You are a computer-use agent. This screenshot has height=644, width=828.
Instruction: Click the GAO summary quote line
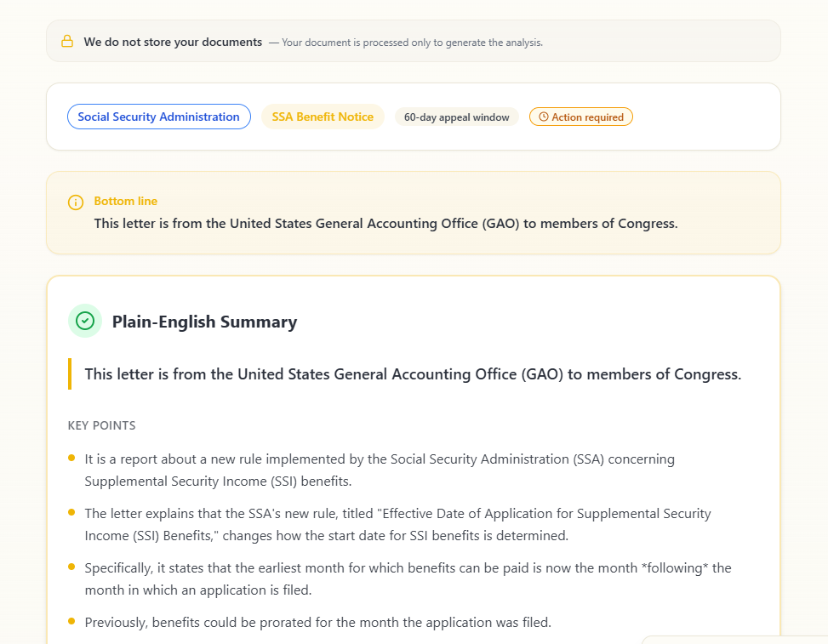pyautogui.click(x=412, y=373)
